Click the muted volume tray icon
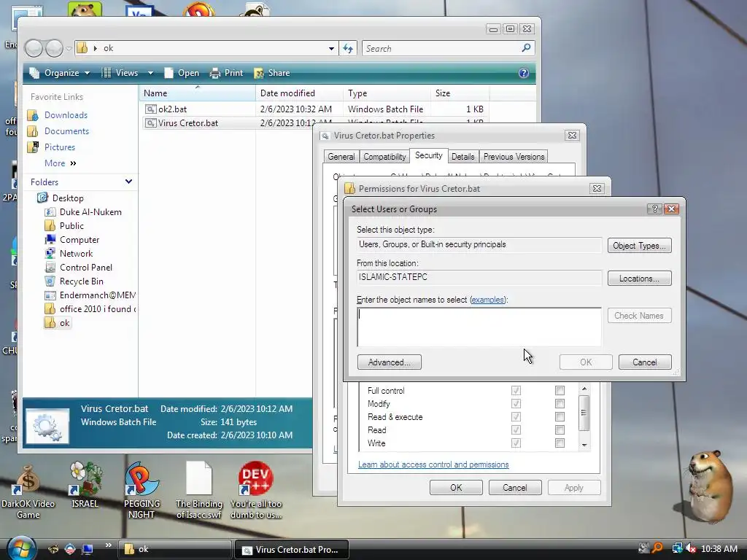747x560 pixels. (690, 548)
